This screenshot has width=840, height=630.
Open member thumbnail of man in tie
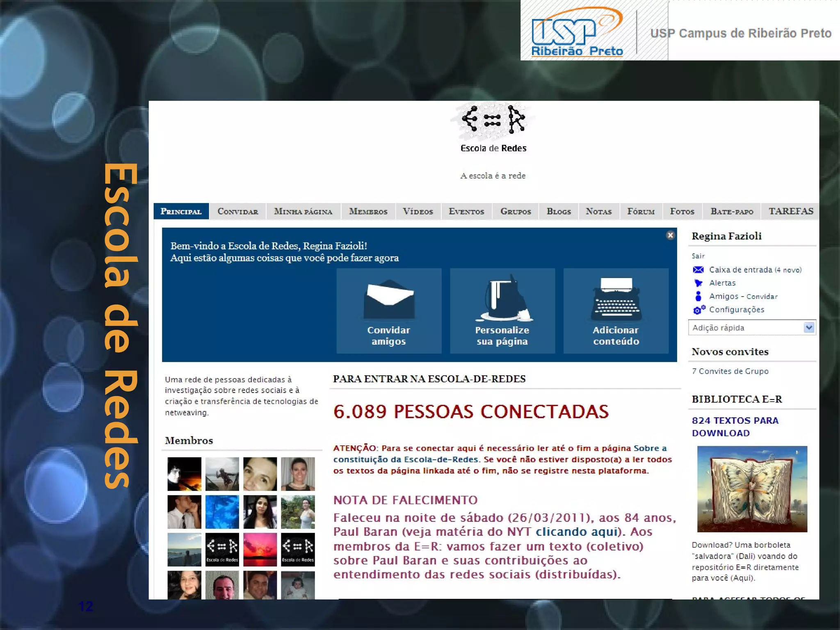(x=185, y=512)
